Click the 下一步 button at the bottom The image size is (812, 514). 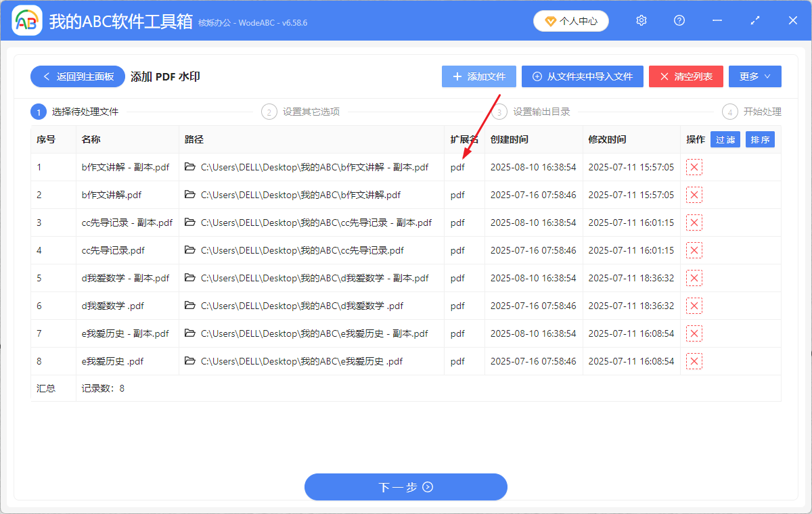405,487
